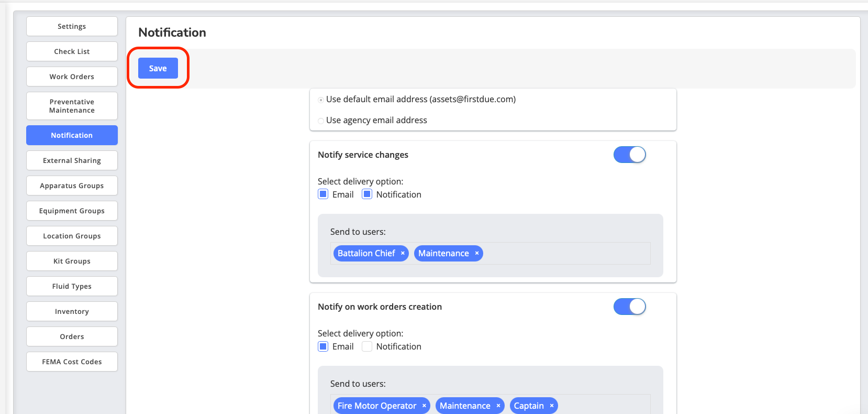
Task: Uncheck Email for service changes
Action: click(x=323, y=194)
